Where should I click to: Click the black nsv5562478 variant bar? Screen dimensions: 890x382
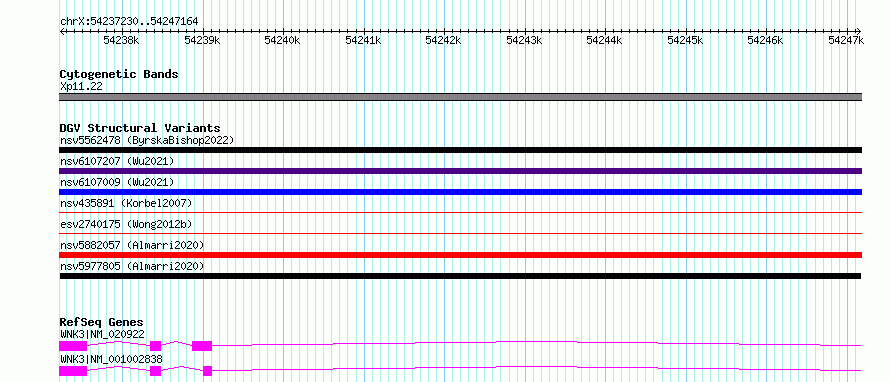click(461, 150)
